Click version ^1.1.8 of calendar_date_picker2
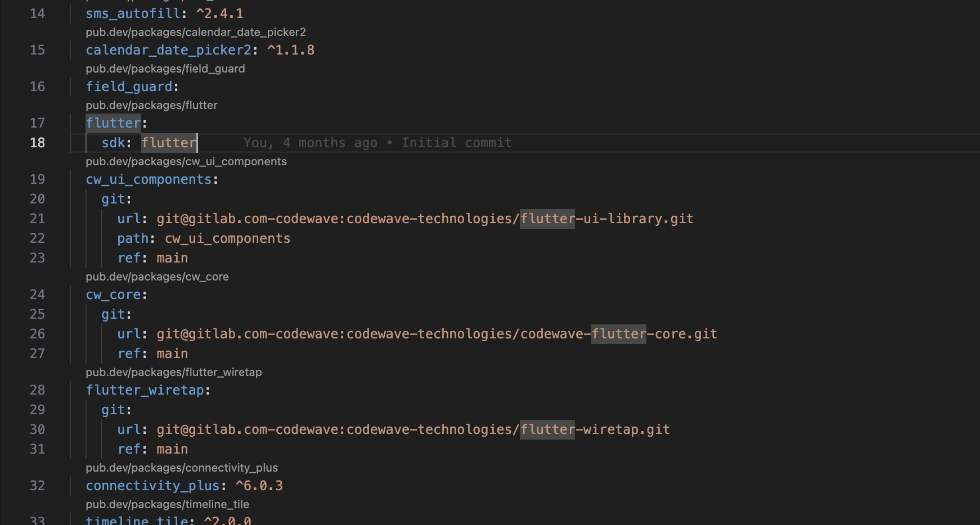 point(290,50)
